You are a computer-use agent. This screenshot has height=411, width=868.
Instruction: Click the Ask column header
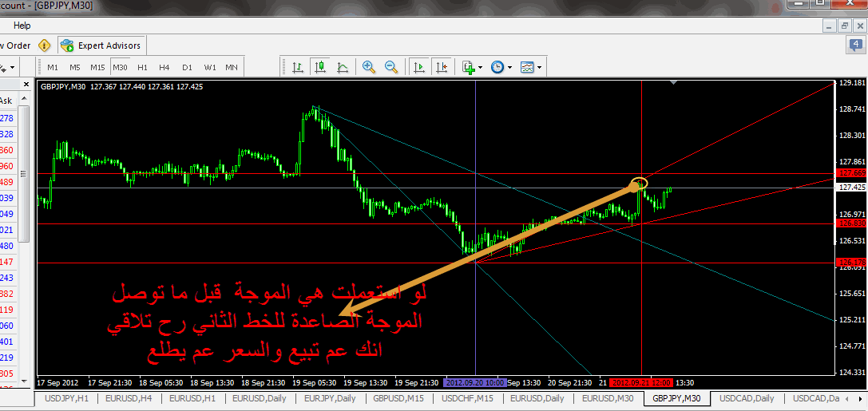[6, 101]
